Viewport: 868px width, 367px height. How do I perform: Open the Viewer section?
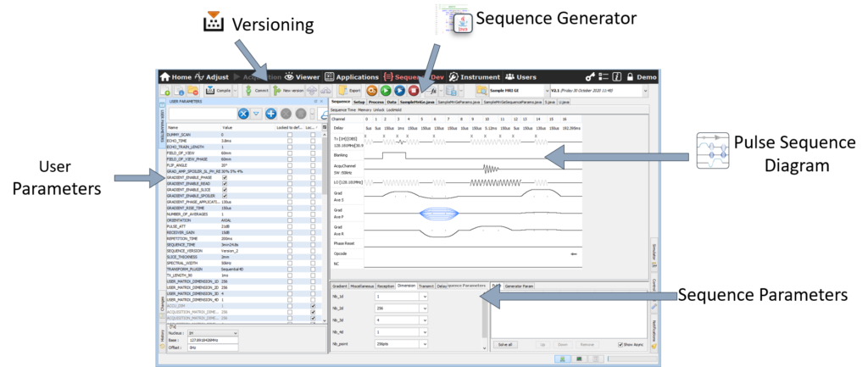[x=303, y=77]
